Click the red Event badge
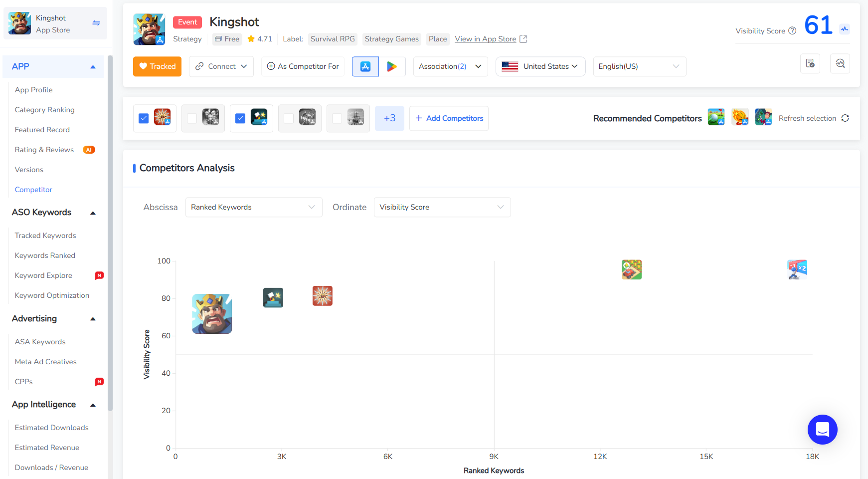Viewport: 868px width, 479px height. point(187,22)
